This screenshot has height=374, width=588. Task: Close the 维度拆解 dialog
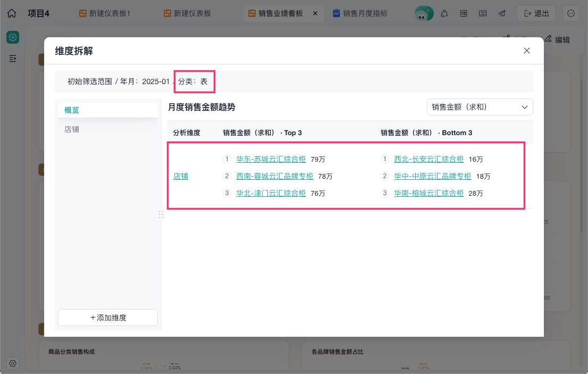527,51
